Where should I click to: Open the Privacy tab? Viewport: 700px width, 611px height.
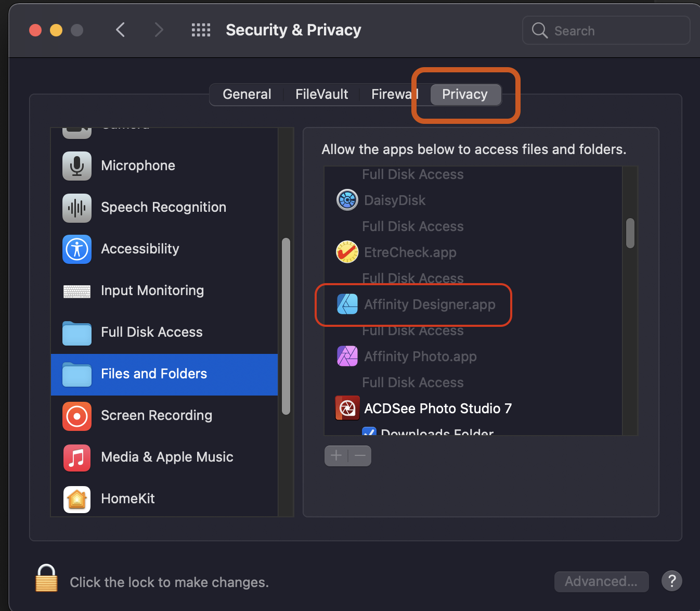pos(465,94)
